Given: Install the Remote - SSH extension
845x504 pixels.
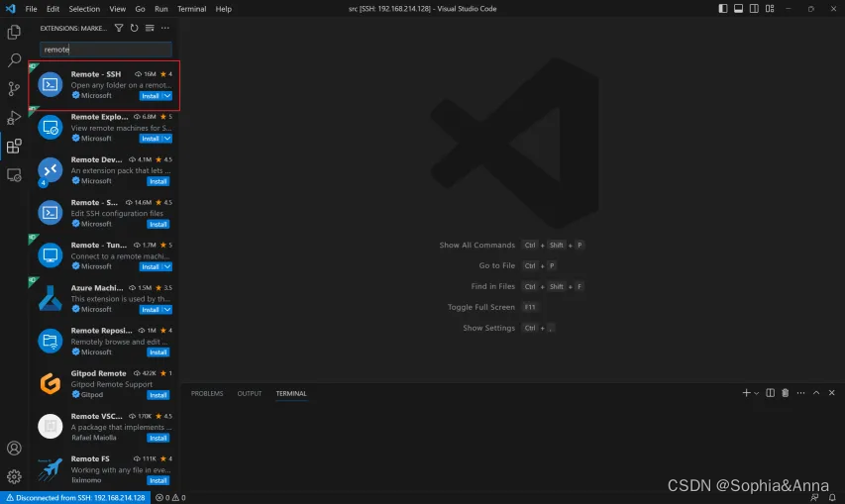Looking at the screenshot, I should [151, 96].
